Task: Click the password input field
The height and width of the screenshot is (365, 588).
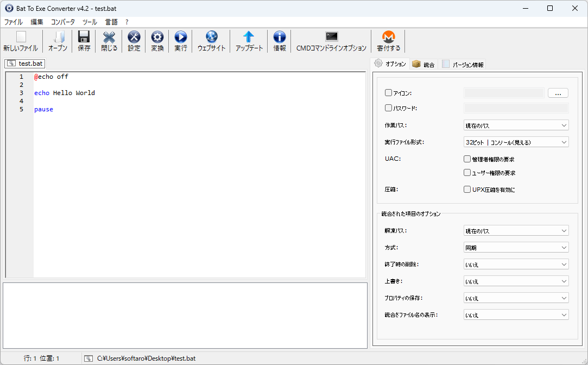Action: pos(516,108)
